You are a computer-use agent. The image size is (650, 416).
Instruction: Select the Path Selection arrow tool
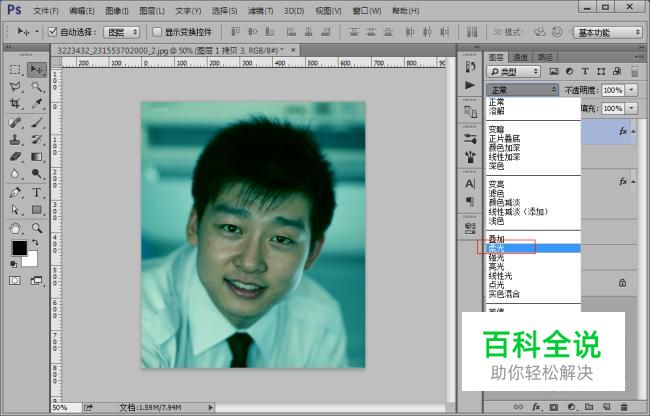tap(15, 210)
